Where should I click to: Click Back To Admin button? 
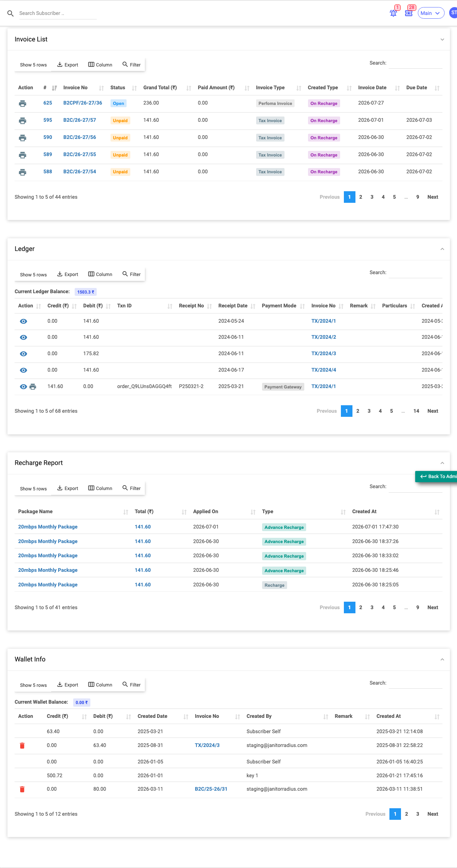[437, 476]
